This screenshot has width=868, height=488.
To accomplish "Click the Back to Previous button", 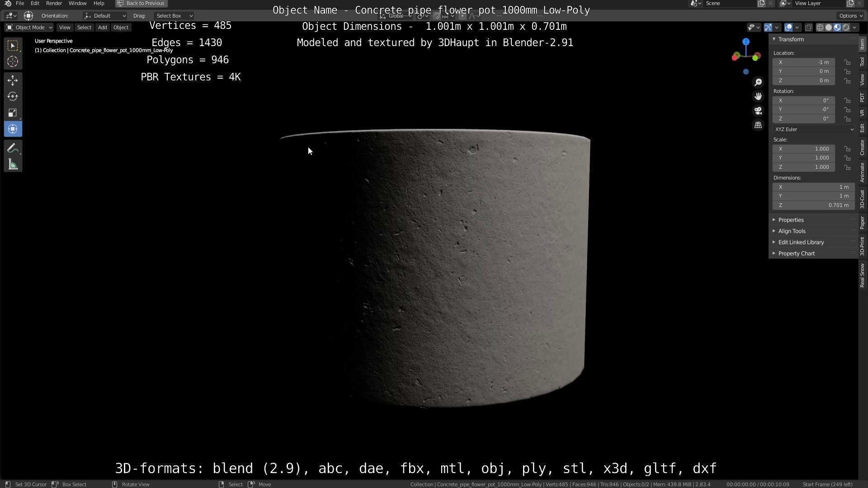I will pos(142,3).
